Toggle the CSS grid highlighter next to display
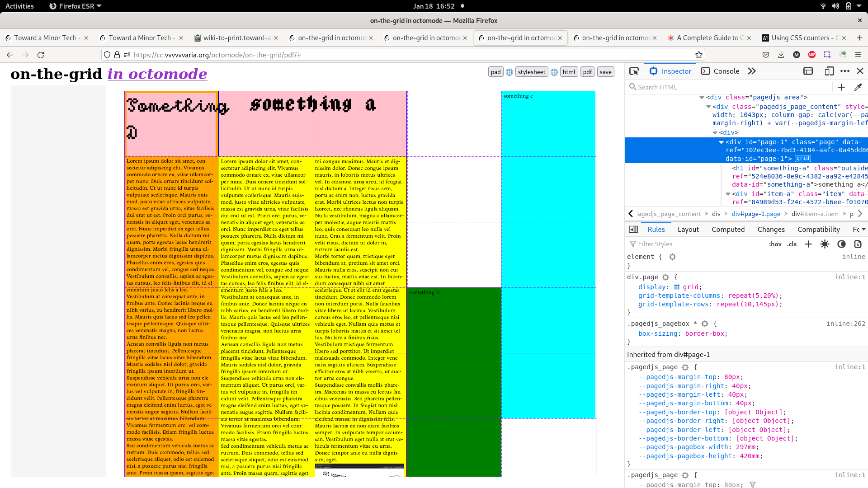The image size is (868, 488). [x=677, y=287]
